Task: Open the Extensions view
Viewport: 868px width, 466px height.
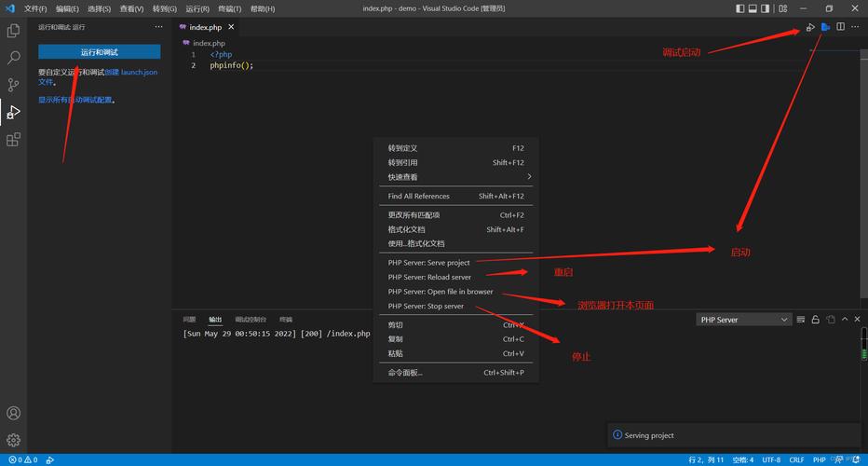Action: pos(13,140)
